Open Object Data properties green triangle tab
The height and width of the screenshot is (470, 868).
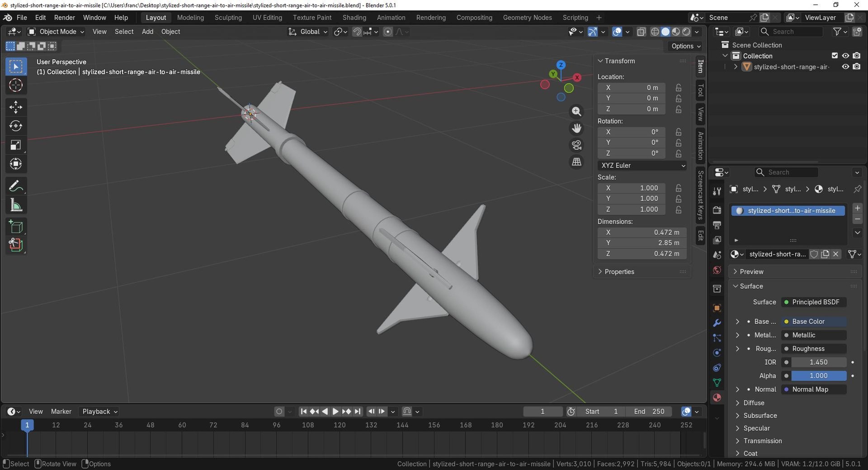click(717, 383)
